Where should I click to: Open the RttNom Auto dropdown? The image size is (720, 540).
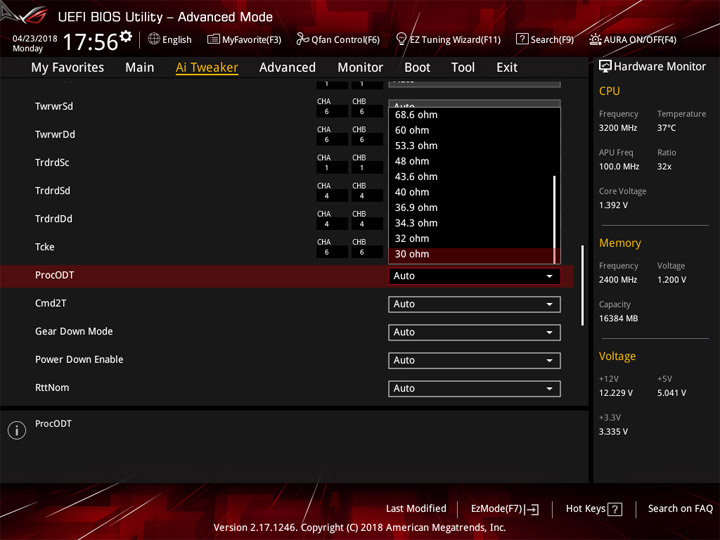474,388
